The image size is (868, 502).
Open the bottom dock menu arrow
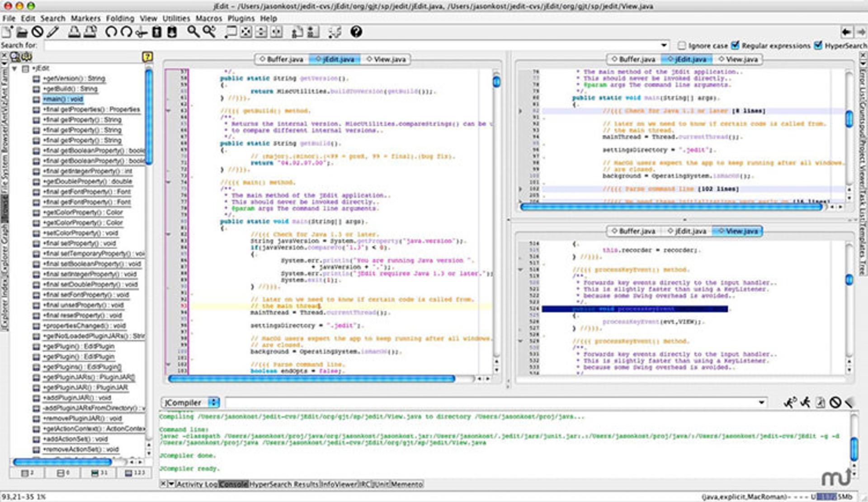[171, 484]
